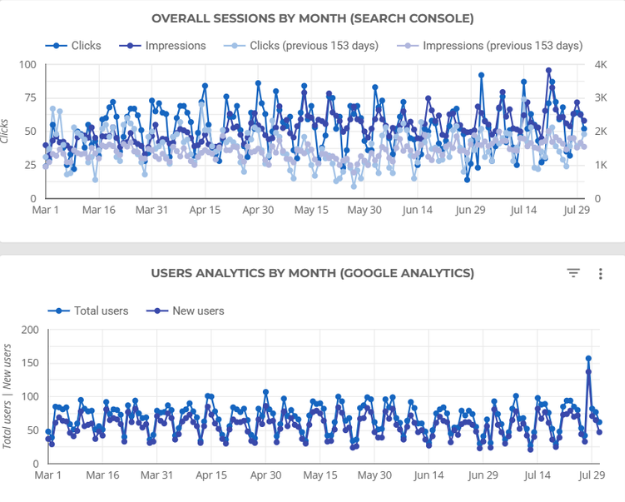The width and height of the screenshot is (625, 502).
Task: Click the Jul 29 label on users chart
Action: click(586, 476)
